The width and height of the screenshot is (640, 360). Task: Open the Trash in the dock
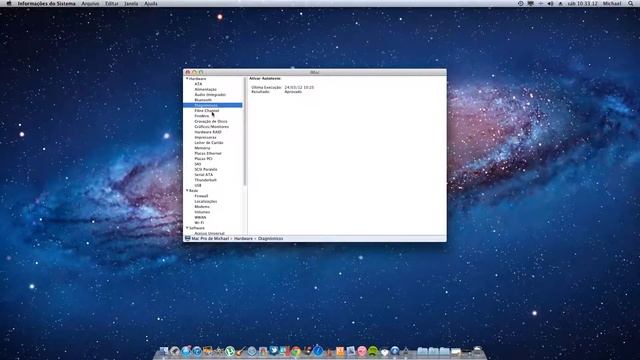[477, 350]
